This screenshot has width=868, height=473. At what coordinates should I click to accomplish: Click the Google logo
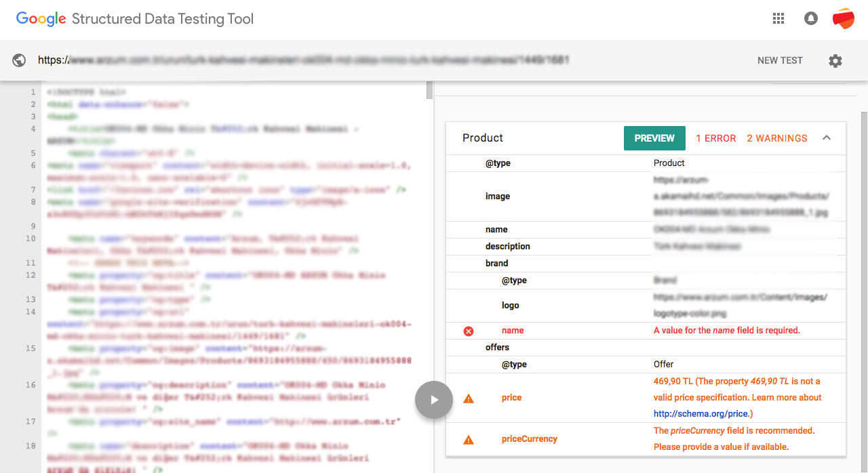[41, 19]
